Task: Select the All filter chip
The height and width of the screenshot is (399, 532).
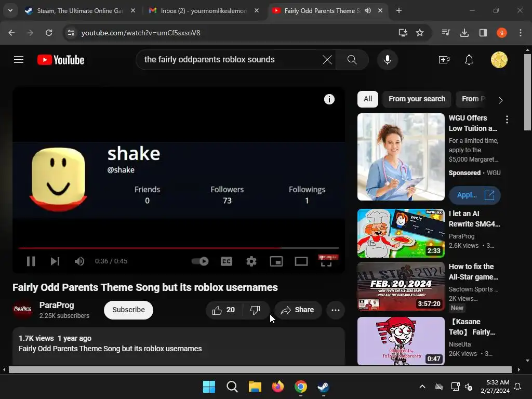Action: [368, 99]
